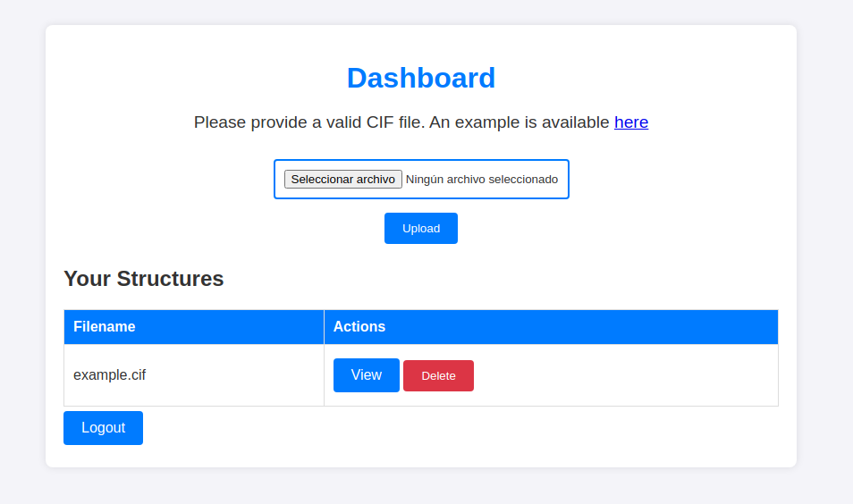The width and height of the screenshot is (853, 504).
Task: Click the Filename column header
Action: click(x=105, y=327)
